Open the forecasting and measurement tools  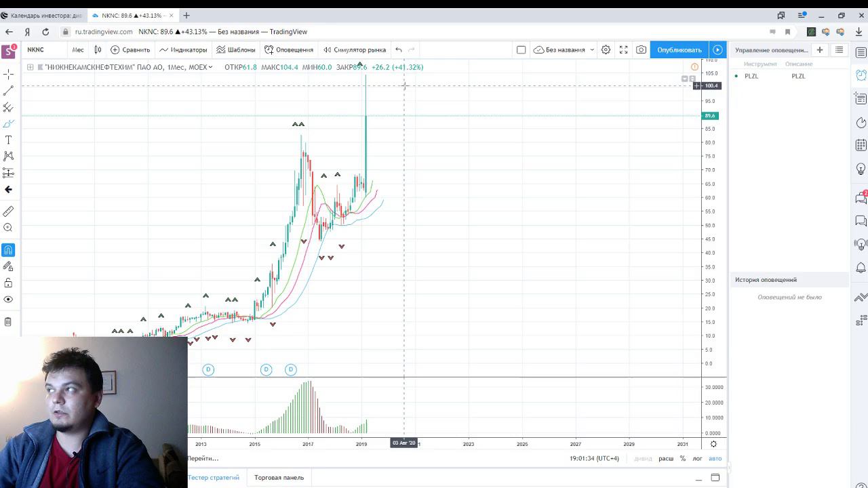8,173
